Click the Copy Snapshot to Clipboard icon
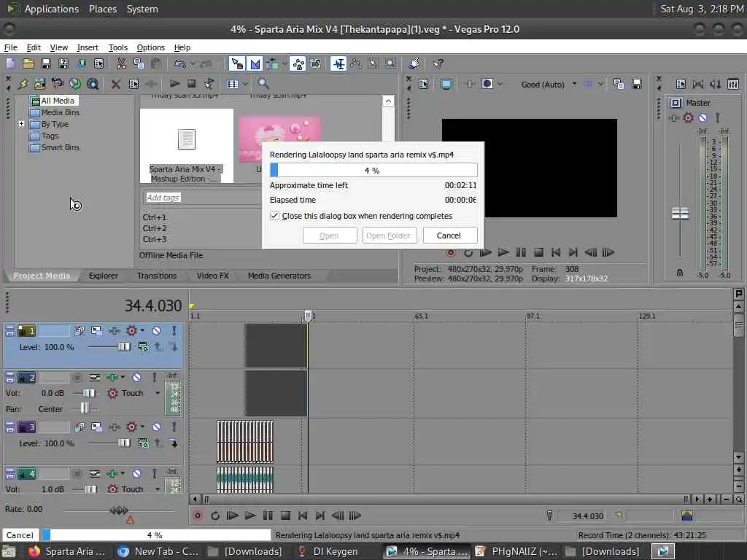The width and height of the screenshot is (747, 560). click(619, 85)
